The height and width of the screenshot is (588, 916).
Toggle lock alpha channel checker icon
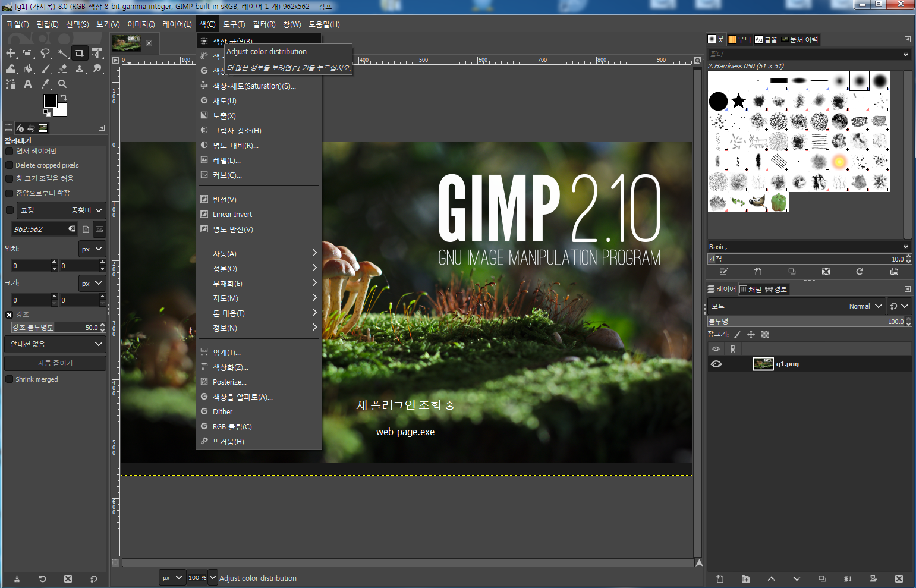tap(765, 335)
